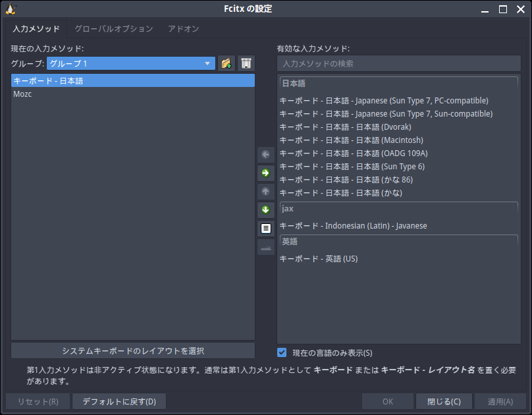Click the delete group trash icon

(246, 63)
